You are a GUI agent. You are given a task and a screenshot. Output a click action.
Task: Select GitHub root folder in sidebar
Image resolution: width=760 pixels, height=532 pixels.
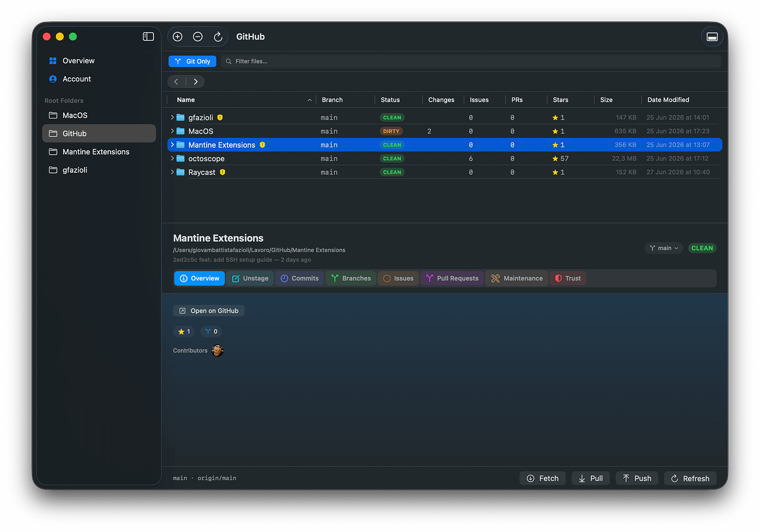[99, 134]
